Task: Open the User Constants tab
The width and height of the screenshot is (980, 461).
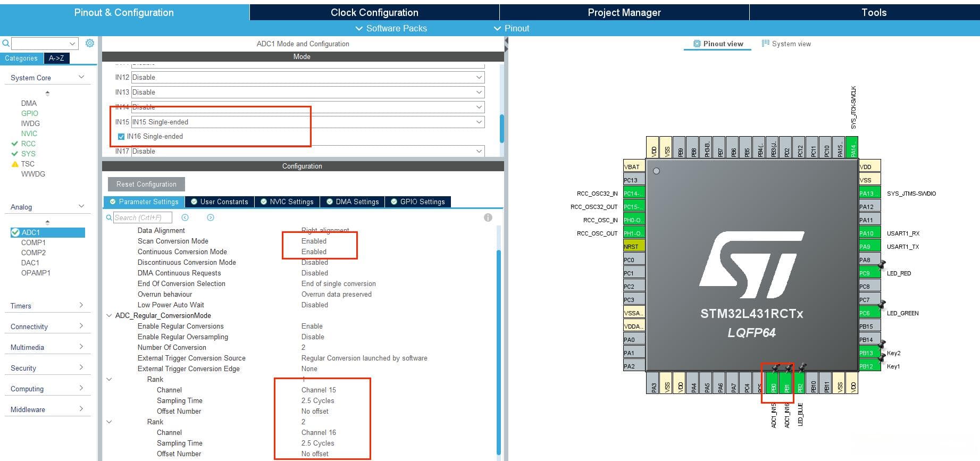Action: [x=220, y=202]
